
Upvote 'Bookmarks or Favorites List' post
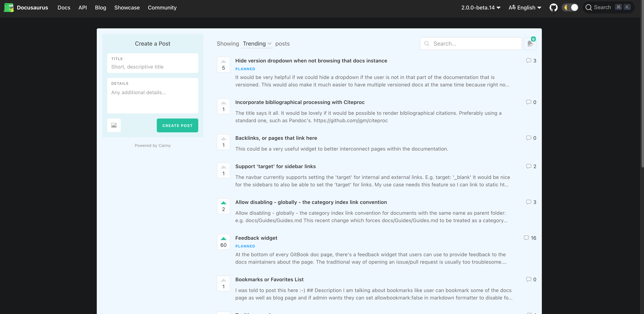224,283
